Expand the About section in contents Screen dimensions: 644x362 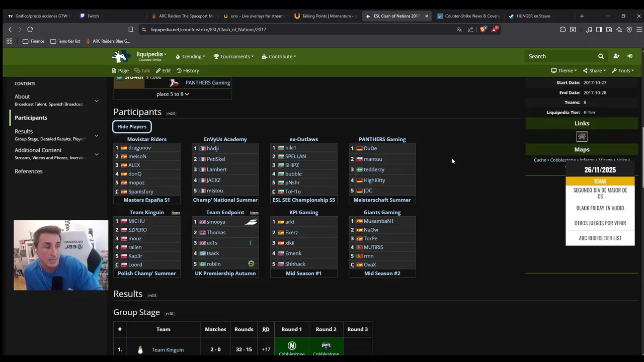click(x=97, y=101)
